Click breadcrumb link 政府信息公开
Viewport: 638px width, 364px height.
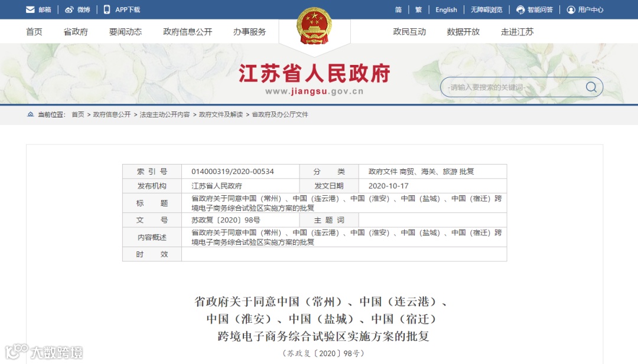coord(112,114)
